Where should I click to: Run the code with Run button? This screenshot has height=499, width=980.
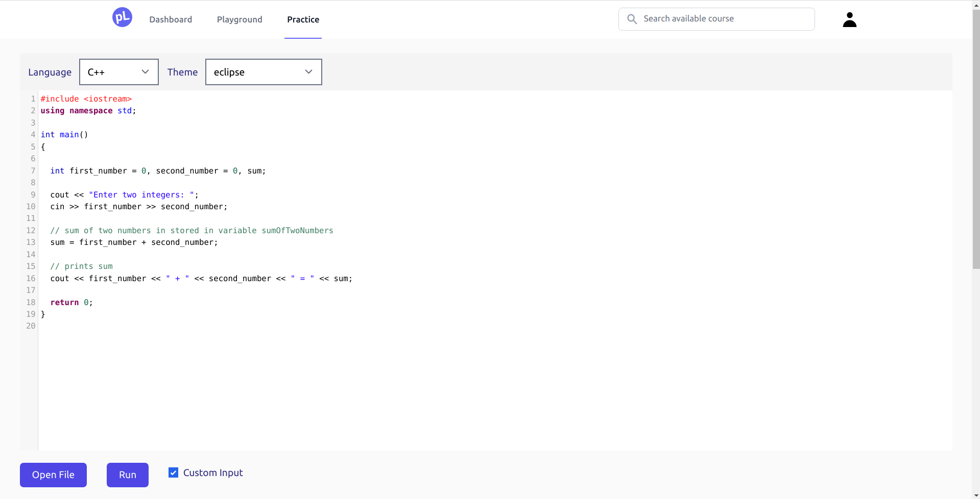(128, 475)
